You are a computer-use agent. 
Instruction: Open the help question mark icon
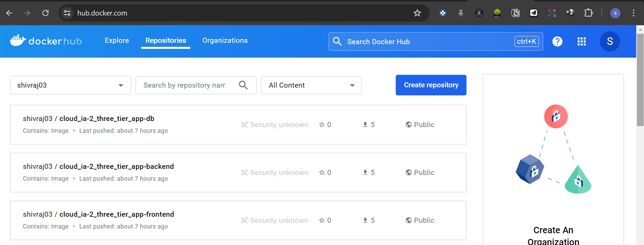pyautogui.click(x=557, y=41)
